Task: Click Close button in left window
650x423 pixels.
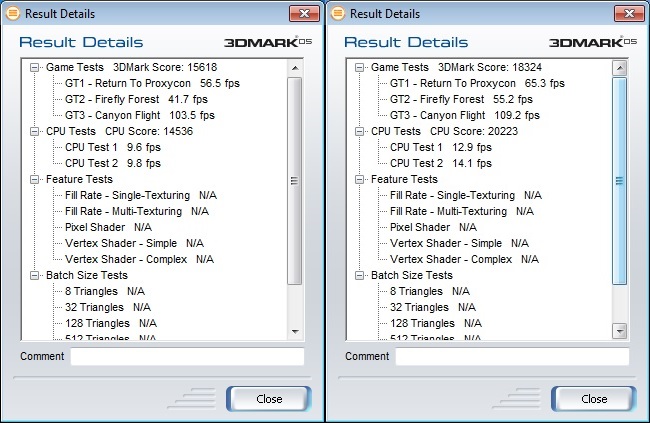Action: [269, 399]
